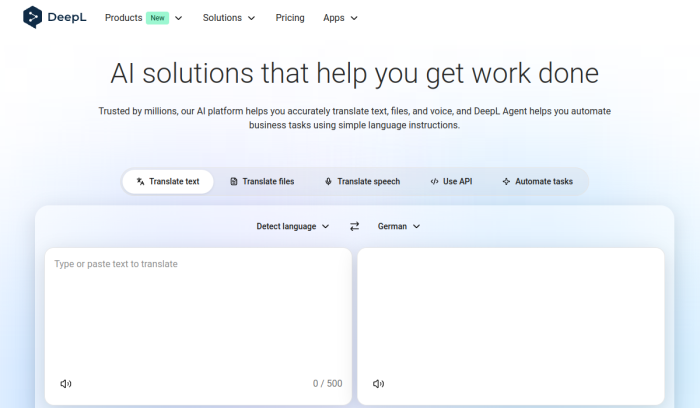This screenshot has width=700, height=408.
Task: Click the speaker icon under translation output
Action: click(x=379, y=383)
